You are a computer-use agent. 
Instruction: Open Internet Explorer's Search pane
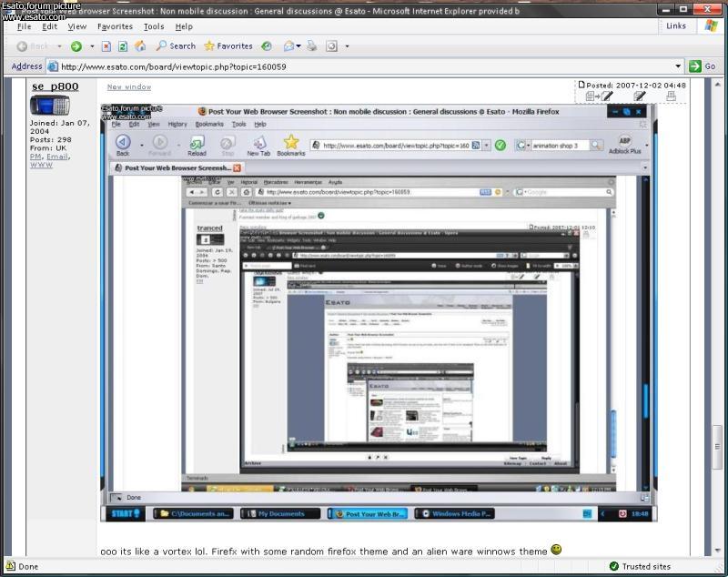click(176, 46)
